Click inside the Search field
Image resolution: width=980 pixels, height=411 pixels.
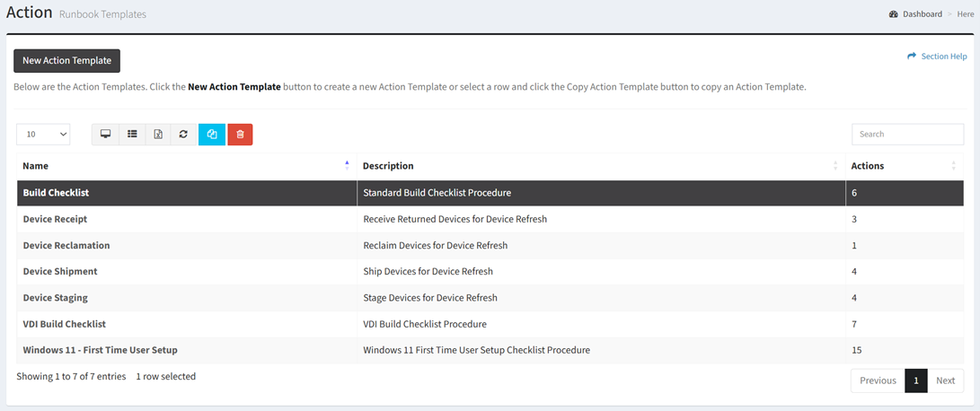coord(907,135)
